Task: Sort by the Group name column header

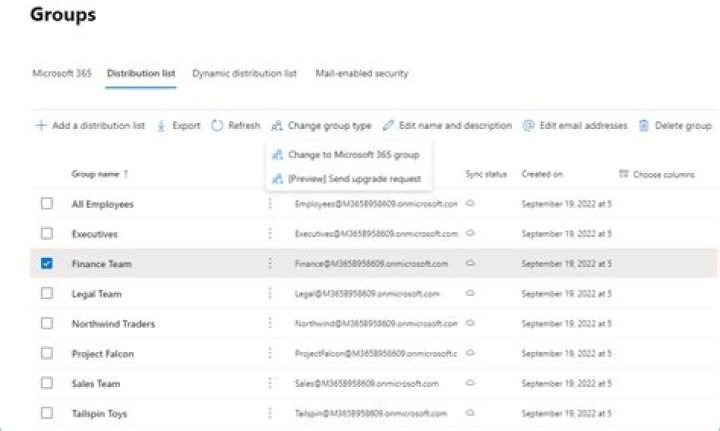Action: (96, 174)
